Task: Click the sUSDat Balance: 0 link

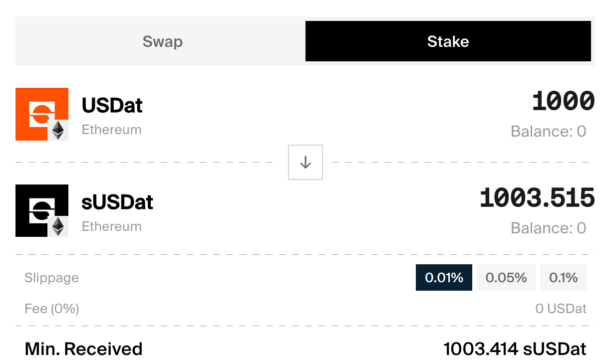Action: [x=548, y=228]
